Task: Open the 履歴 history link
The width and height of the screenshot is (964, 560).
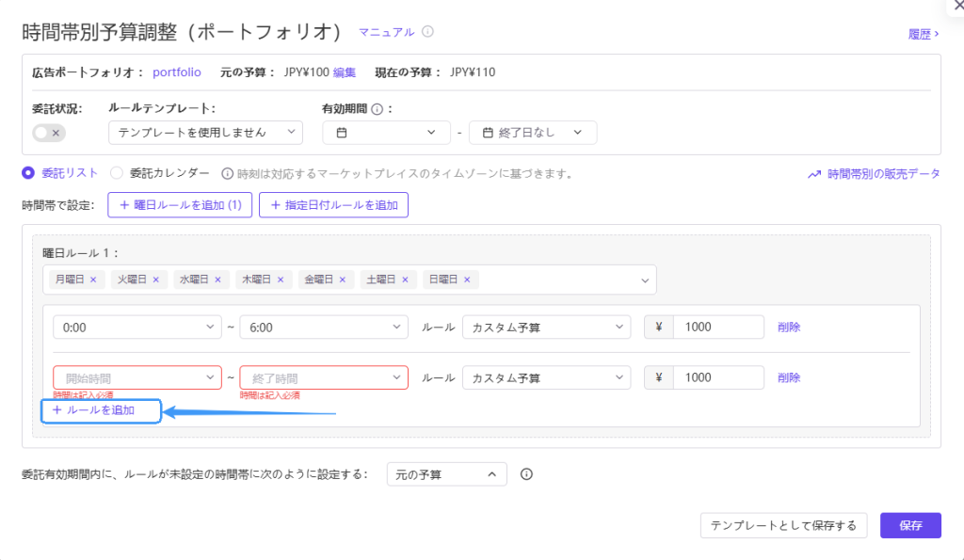Action: [x=924, y=34]
